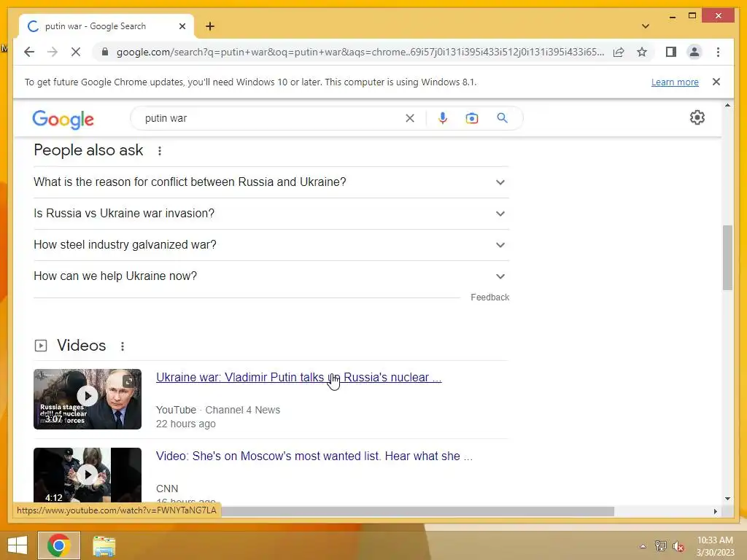This screenshot has width=747, height=560.
Task: Click the Learn more link
Action: 675,82
